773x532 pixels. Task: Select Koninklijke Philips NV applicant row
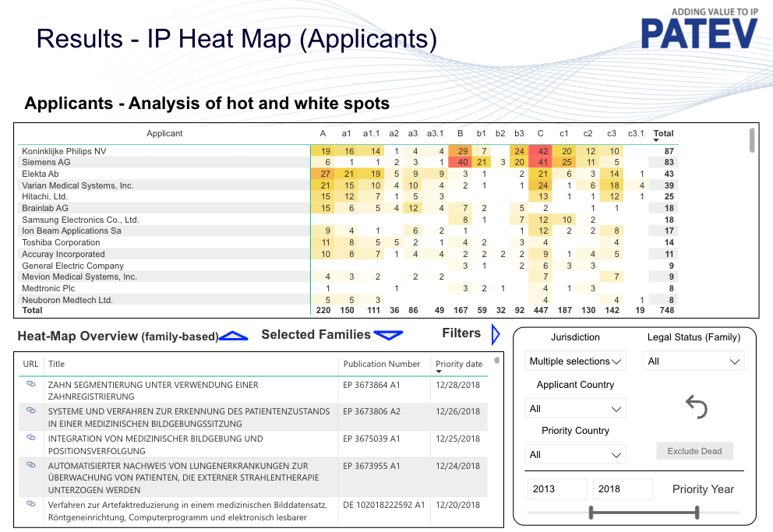click(65, 151)
